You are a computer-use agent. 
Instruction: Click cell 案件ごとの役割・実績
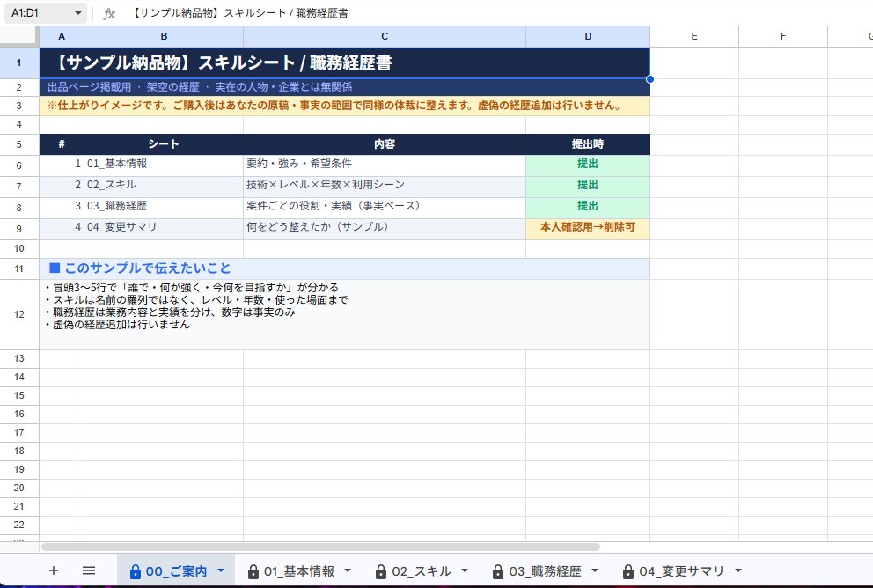click(385, 209)
